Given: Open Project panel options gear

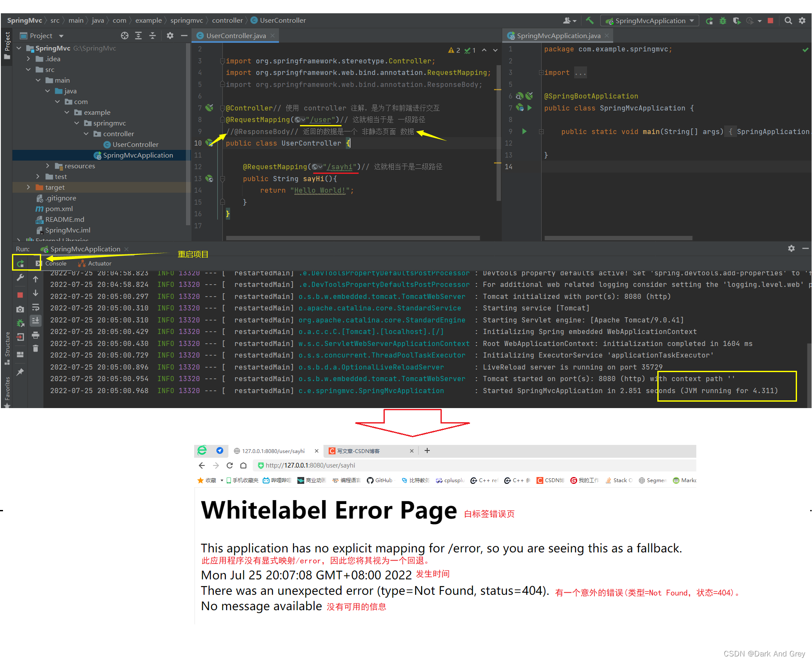Looking at the screenshot, I should pyautogui.click(x=170, y=36).
